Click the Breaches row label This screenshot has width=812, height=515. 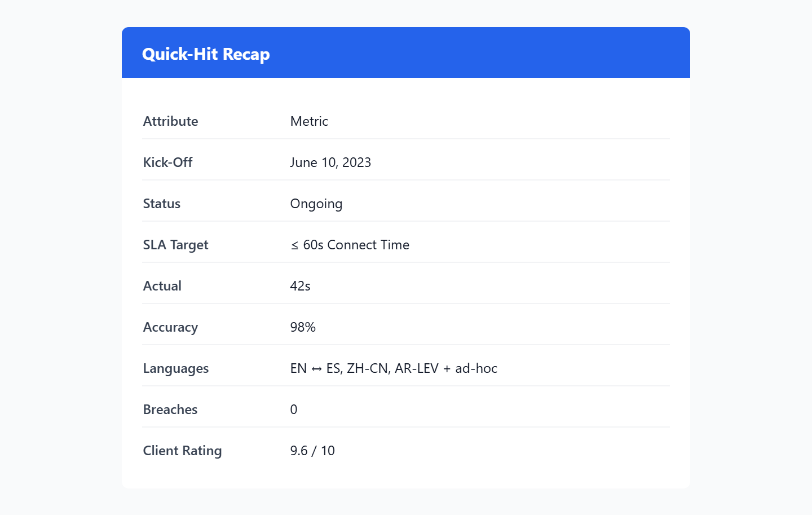pos(170,410)
